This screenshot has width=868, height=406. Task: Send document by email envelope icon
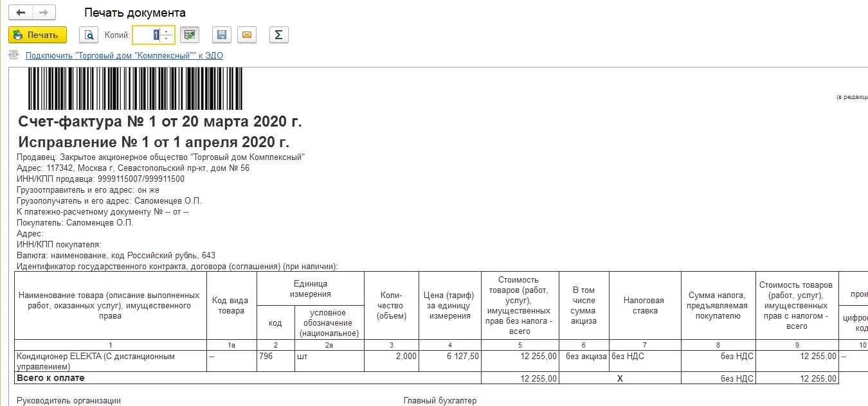coord(246,35)
